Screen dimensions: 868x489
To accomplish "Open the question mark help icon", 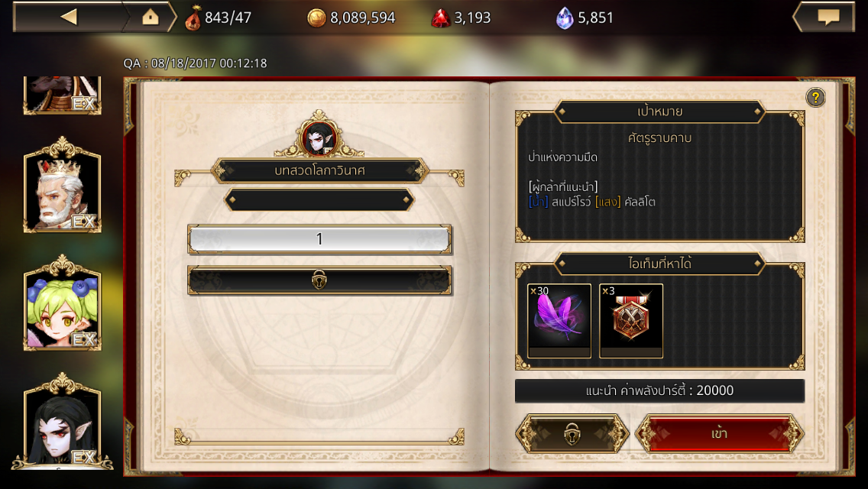I will [815, 98].
